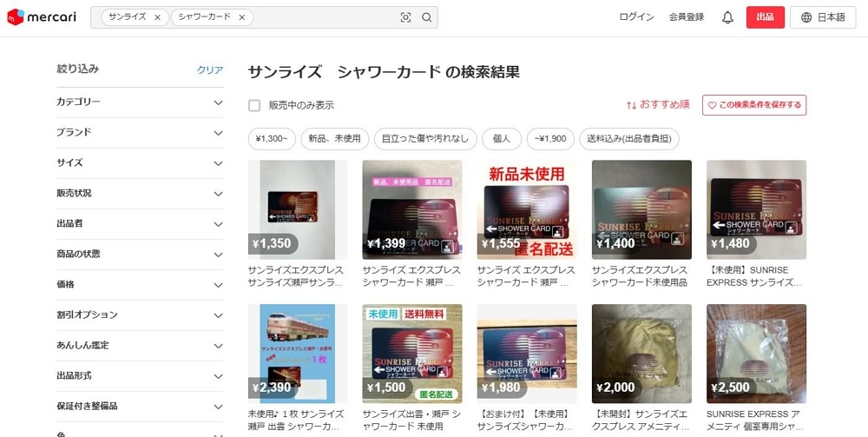Click この検索条件を保存する button
The image size is (868, 437).
click(x=754, y=105)
